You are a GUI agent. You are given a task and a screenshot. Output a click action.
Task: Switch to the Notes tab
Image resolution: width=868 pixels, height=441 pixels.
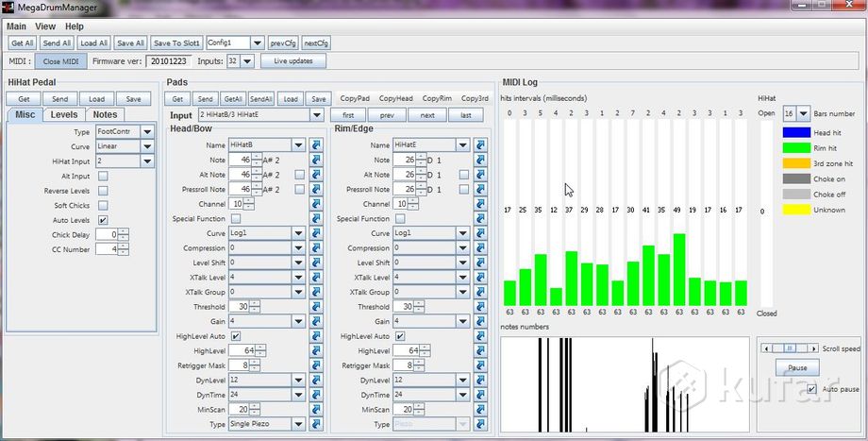105,114
